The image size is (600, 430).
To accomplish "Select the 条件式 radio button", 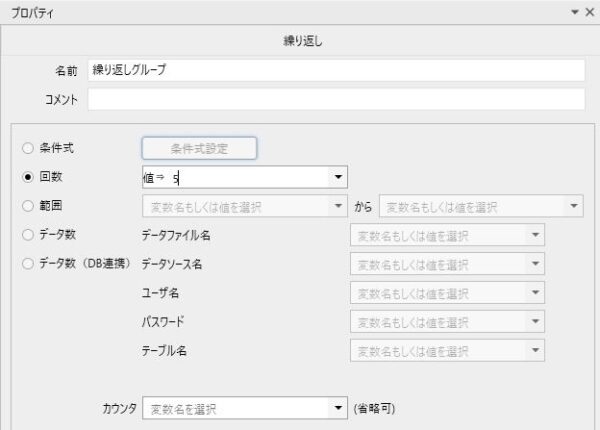I will point(28,148).
